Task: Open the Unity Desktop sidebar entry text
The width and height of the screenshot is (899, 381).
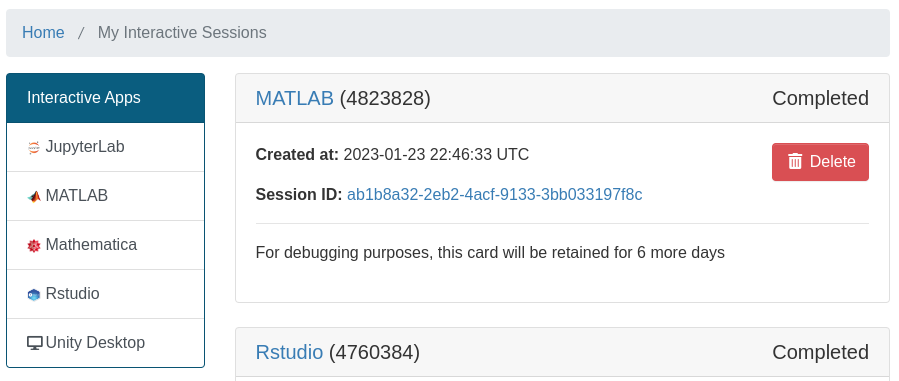Action: (x=95, y=343)
